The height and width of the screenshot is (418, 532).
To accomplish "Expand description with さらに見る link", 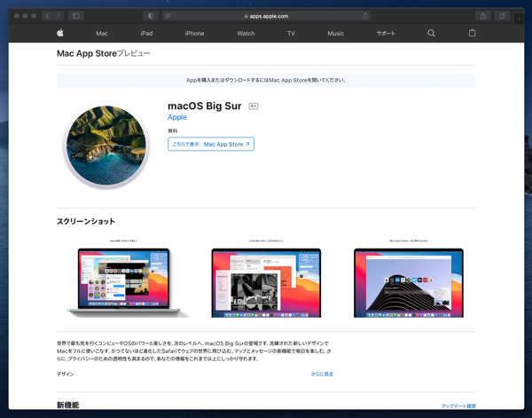I will point(322,374).
